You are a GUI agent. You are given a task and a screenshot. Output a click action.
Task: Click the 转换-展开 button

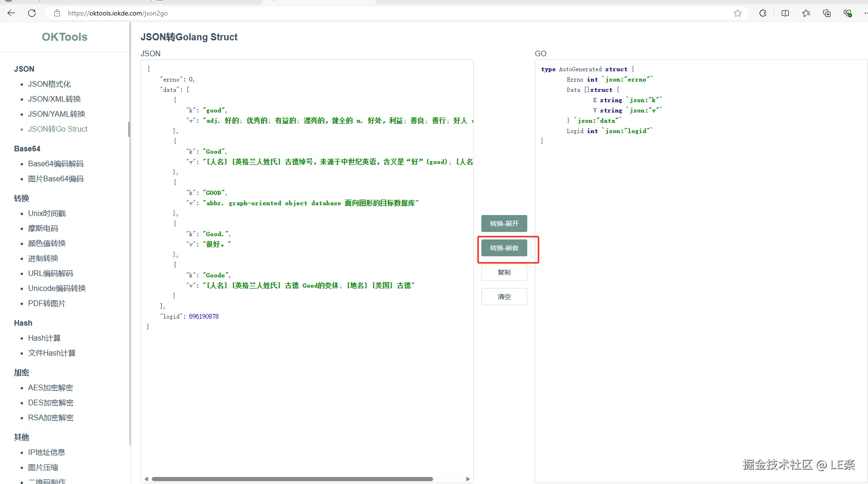pyautogui.click(x=504, y=223)
